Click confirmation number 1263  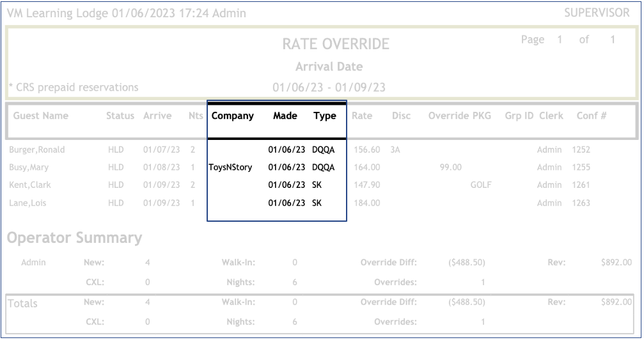(x=582, y=203)
